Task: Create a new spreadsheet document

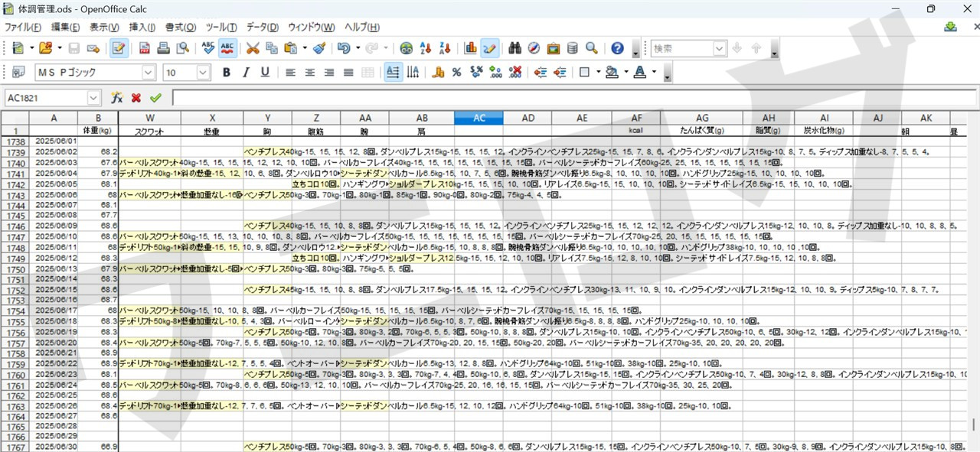Action: coord(18,48)
